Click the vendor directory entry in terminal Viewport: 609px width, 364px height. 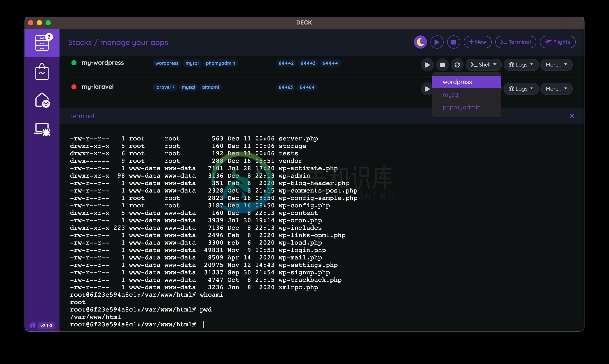point(290,161)
